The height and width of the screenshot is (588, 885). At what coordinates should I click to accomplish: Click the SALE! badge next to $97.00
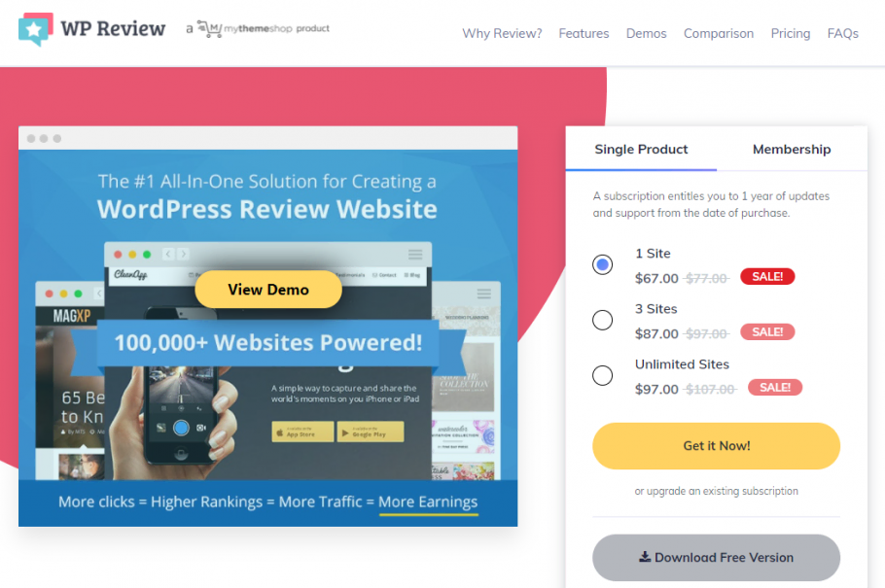[x=775, y=387]
